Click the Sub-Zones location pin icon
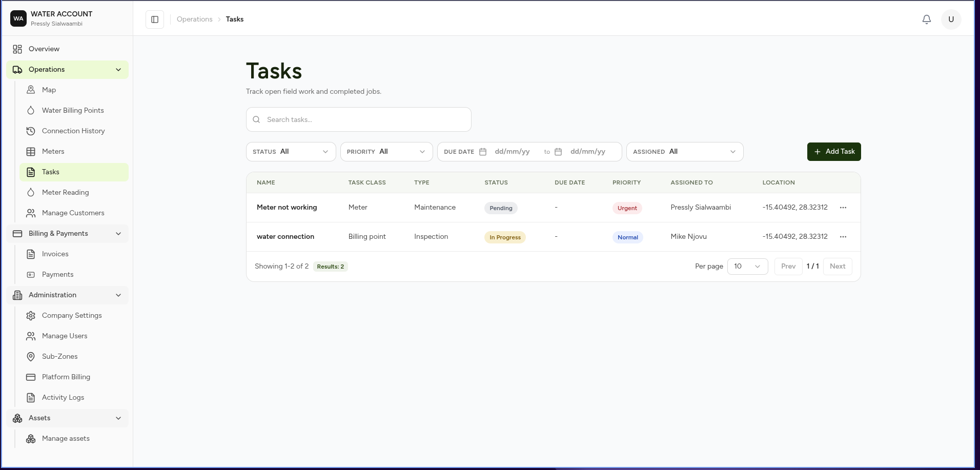Viewport: 980px width, 470px height. [x=31, y=357]
